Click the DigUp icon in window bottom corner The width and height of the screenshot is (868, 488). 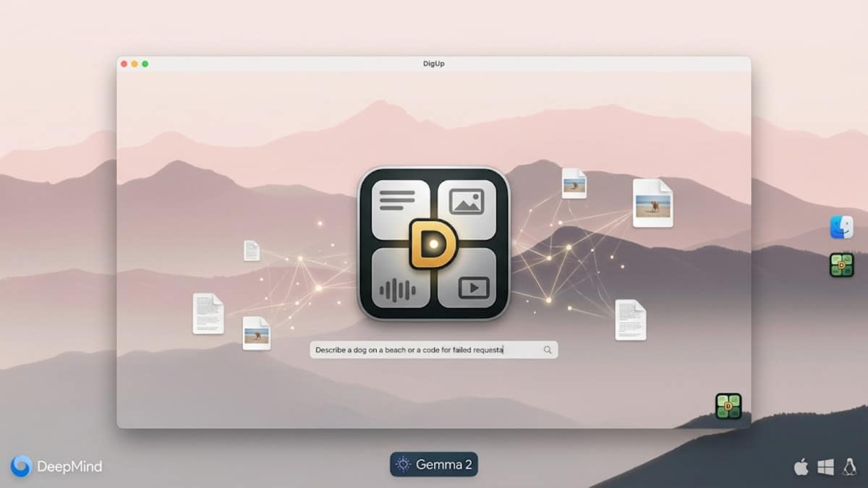point(728,406)
